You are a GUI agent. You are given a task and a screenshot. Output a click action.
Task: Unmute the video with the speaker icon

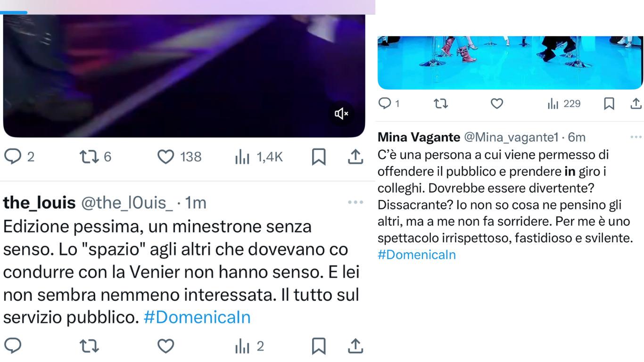341,114
